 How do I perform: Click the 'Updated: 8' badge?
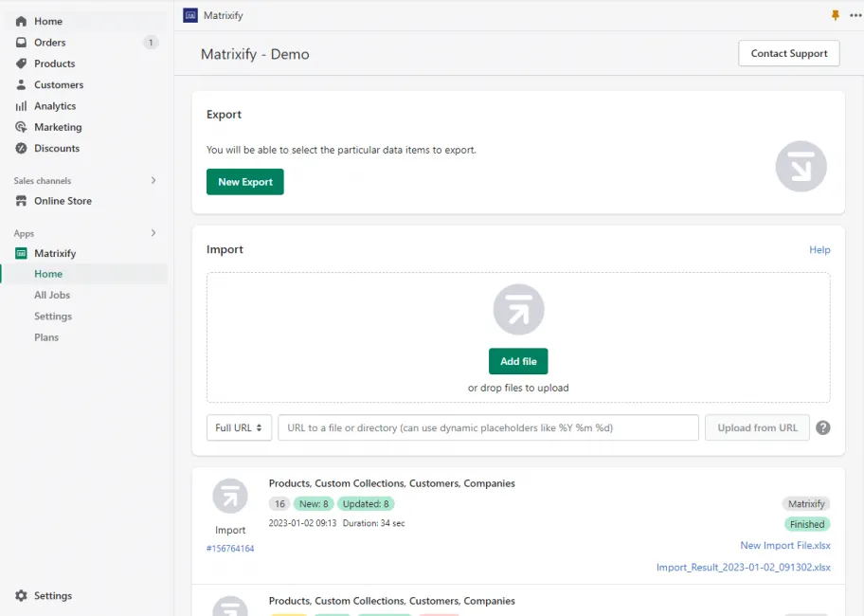pos(366,503)
